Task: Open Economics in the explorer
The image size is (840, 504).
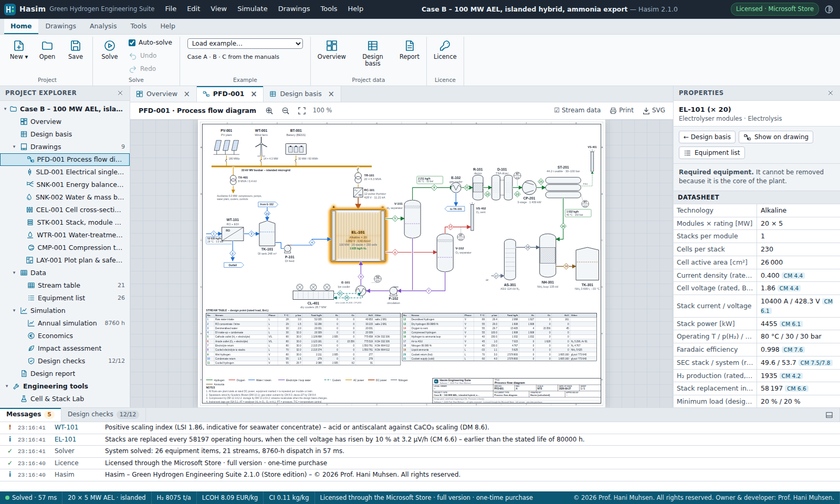Action: tap(65, 336)
